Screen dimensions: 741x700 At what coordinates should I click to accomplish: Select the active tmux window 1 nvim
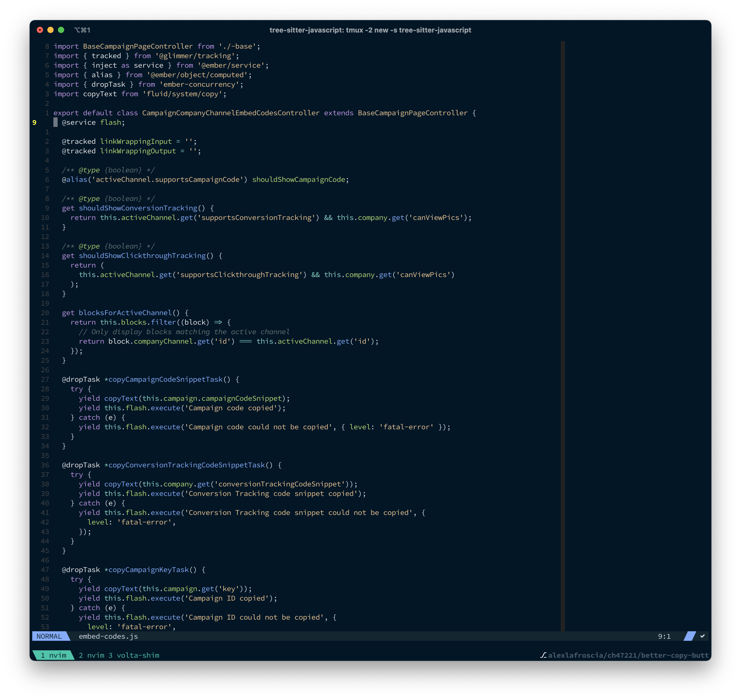pos(53,655)
